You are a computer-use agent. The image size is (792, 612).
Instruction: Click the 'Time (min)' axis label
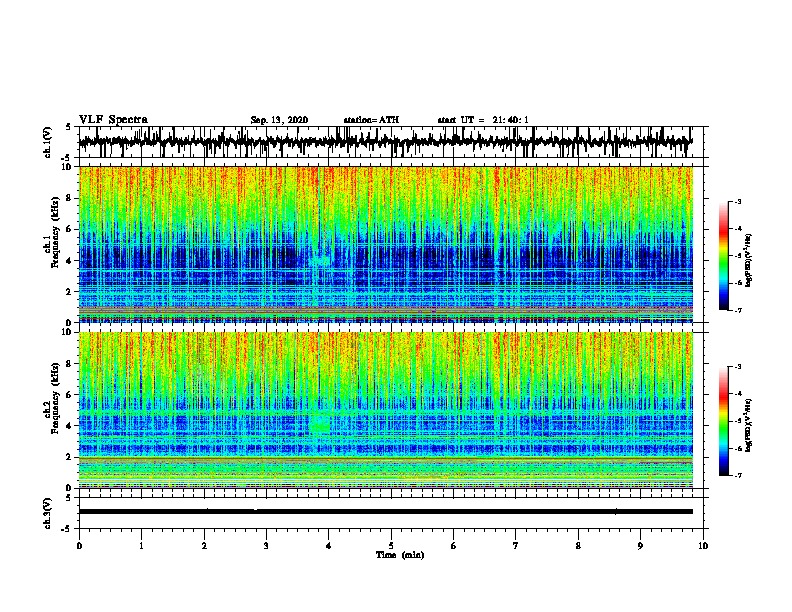[400, 555]
